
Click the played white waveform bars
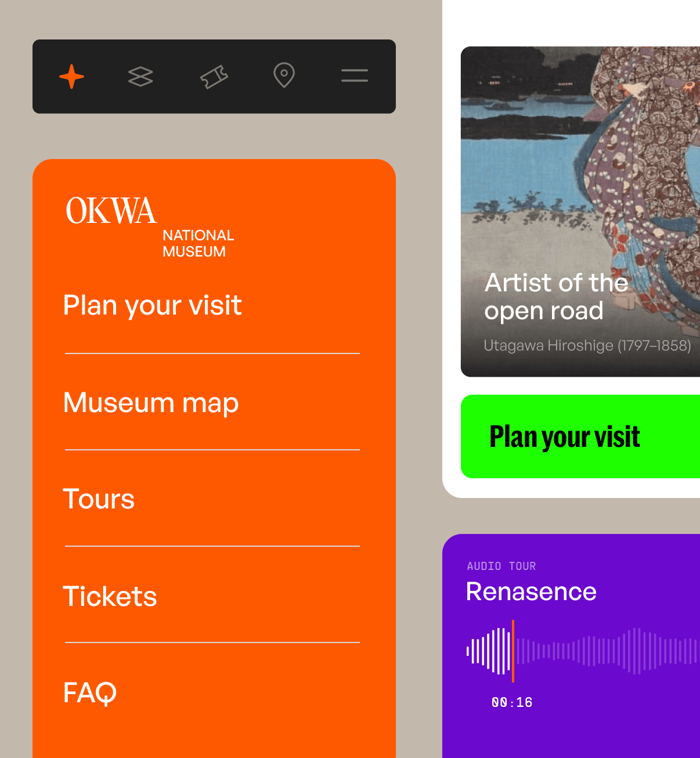(489, 651)
